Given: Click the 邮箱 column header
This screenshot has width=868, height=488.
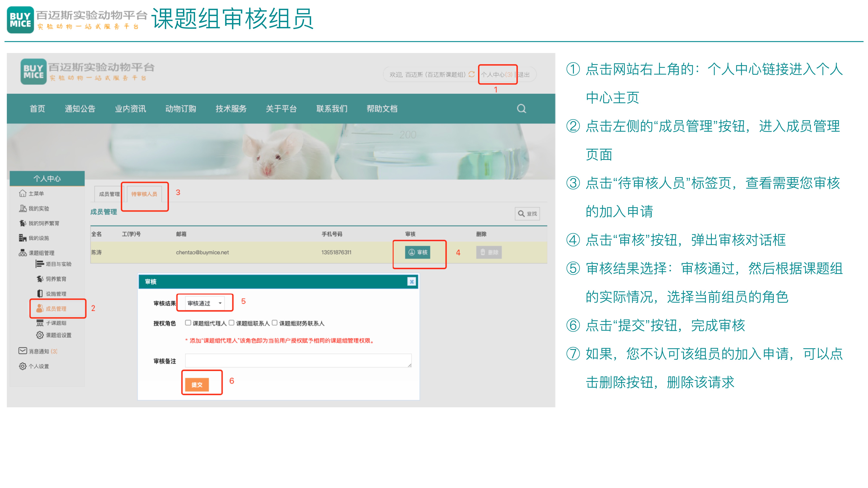Looking at the screenshot, I should (x=181, y=234).
